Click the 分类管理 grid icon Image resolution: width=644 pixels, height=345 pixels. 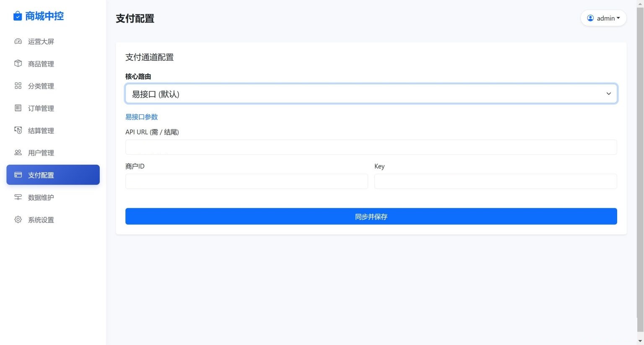point(18,86)
